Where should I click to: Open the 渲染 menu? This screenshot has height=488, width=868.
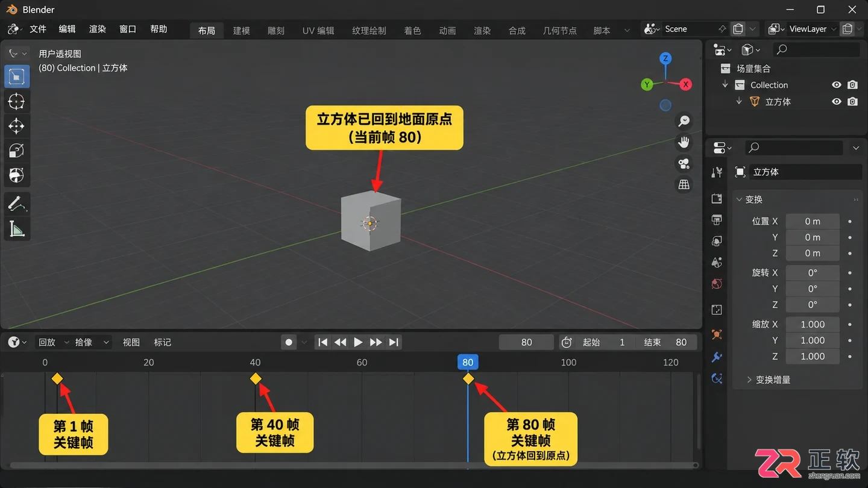97,29
